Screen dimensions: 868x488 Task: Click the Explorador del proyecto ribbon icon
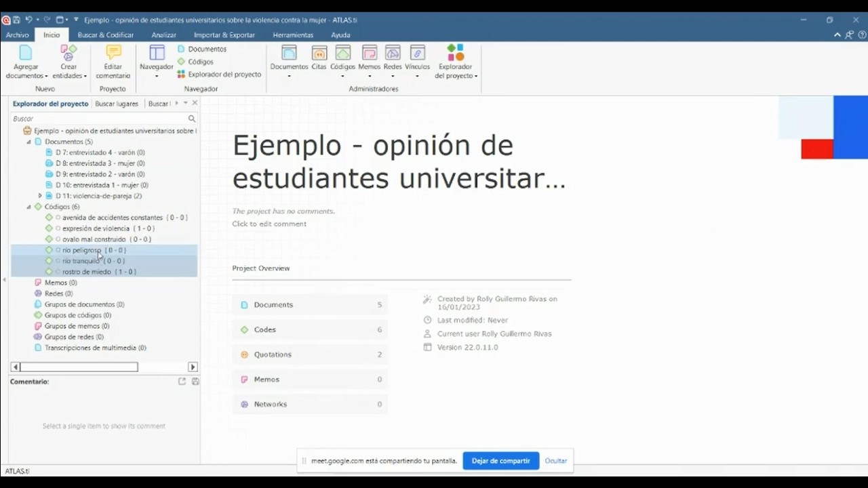pyautogui.click(x=456, y=53)
